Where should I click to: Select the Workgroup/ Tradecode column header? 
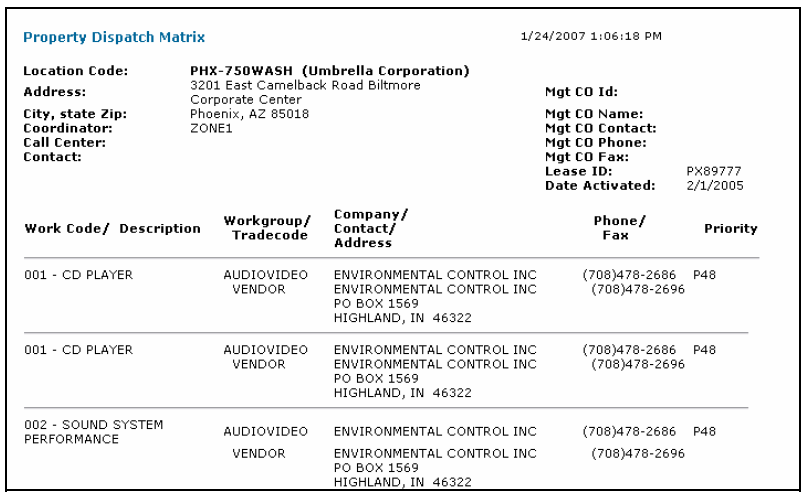tap(267, 227)
